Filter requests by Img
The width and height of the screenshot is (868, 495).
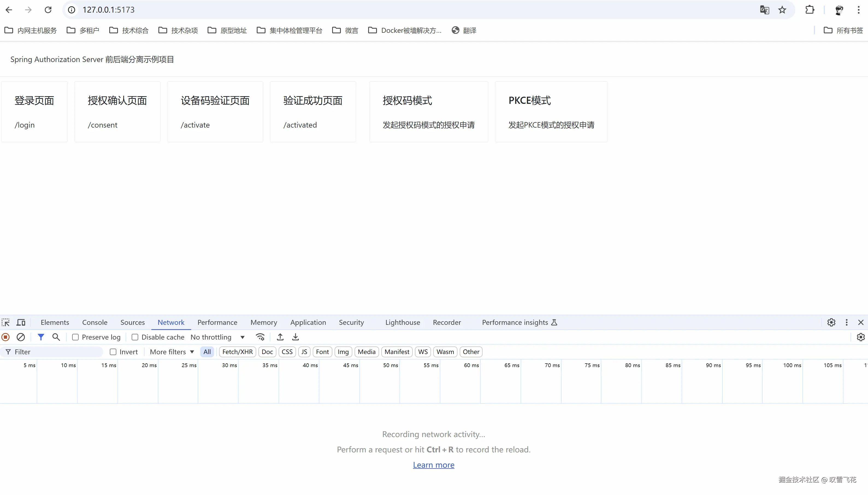343,352
